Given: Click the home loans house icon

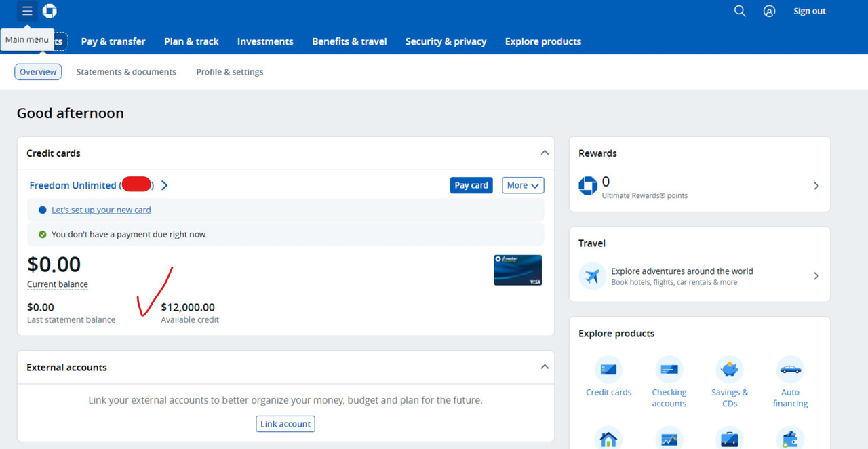Looking at the screenshot, I should [608, 438].
